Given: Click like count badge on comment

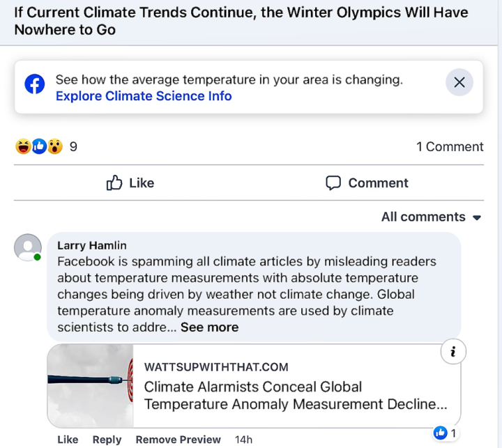Looking at the screenshot, I should coord(445,433).
